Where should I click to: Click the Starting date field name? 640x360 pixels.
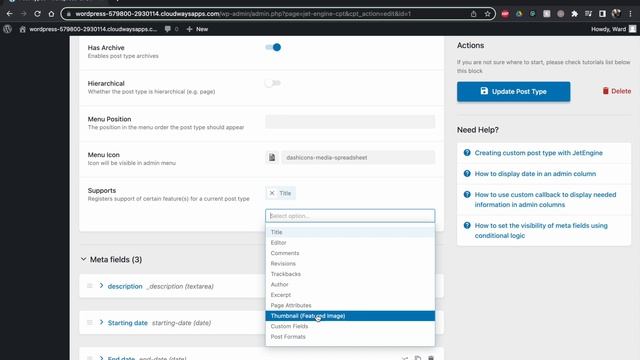[x=127, y=323]
